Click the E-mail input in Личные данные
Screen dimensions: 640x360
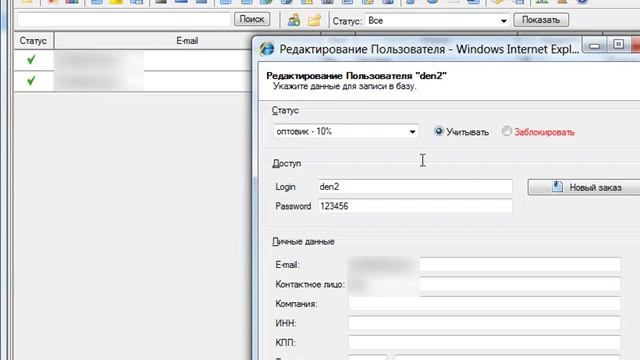click(484, 264)
